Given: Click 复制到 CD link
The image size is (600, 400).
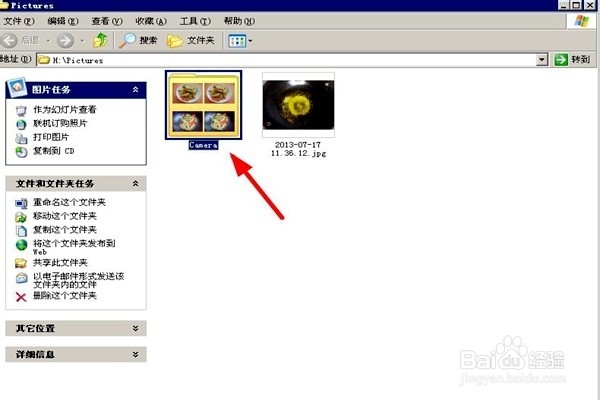Looking at the screenshot, I should coord(54,151).
